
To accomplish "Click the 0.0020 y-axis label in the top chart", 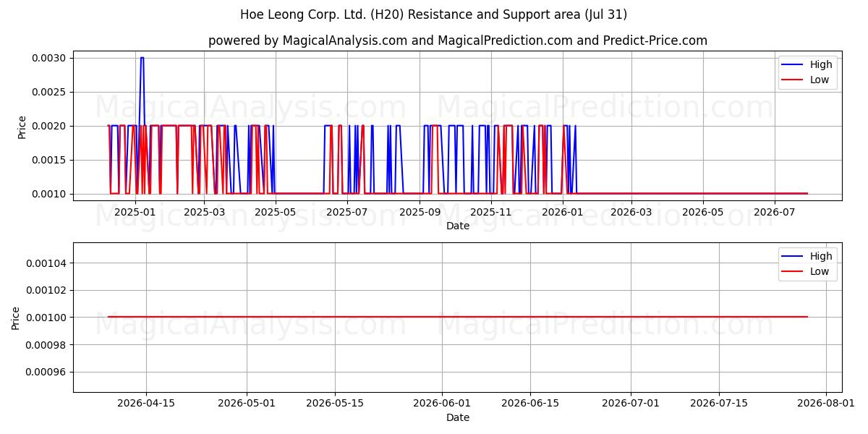I will click(48, 126).
